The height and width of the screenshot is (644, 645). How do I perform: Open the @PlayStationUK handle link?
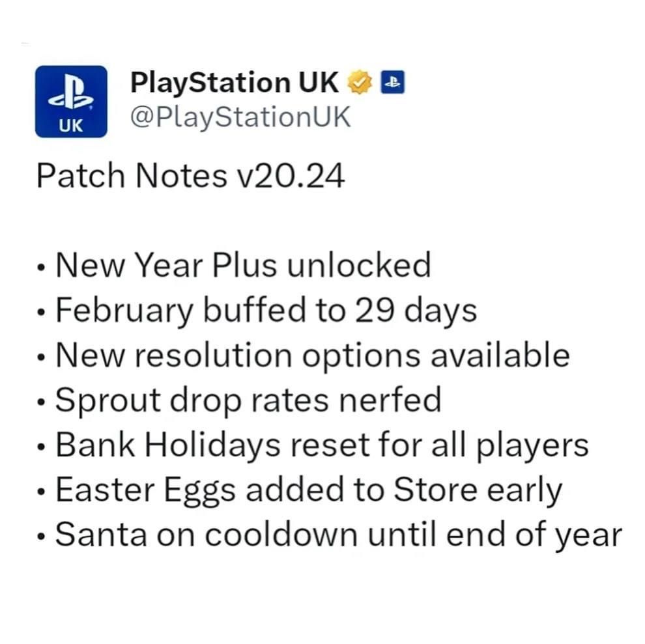point(240,118)
